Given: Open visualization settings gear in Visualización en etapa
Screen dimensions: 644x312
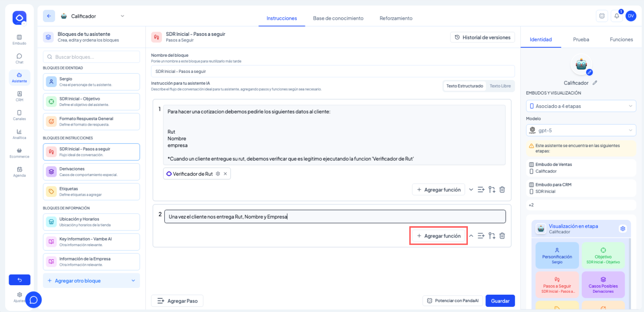Looking at the screenshot, I should (x=623, y=228).
